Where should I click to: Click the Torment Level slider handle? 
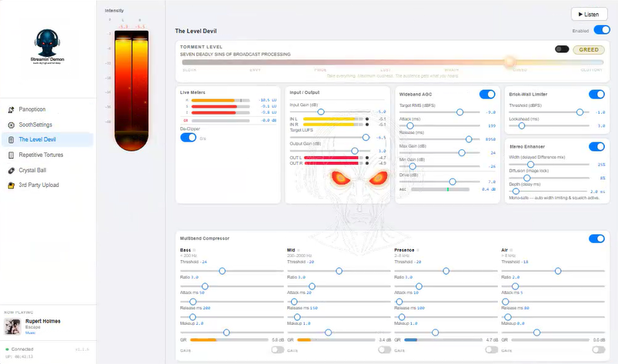coord(509,62)
